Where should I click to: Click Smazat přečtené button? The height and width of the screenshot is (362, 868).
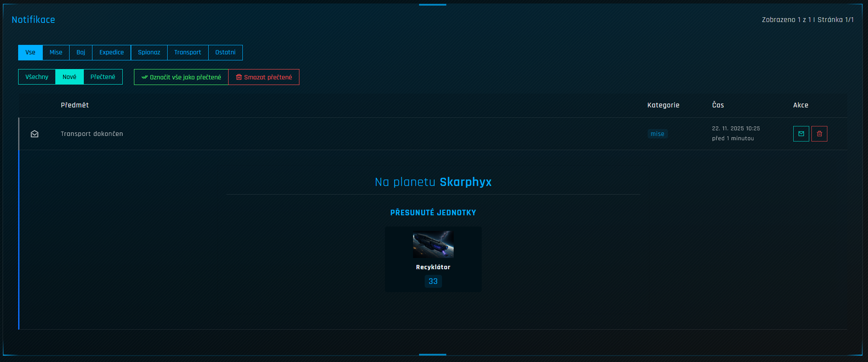pyautogui.click(x=264, y=77)
